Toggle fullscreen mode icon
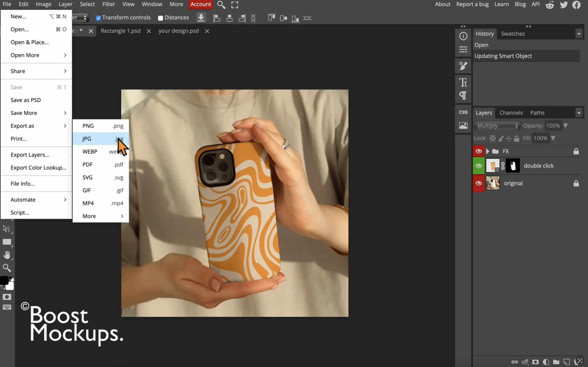This screenshot has width=588, height=367. click(235, 5)
